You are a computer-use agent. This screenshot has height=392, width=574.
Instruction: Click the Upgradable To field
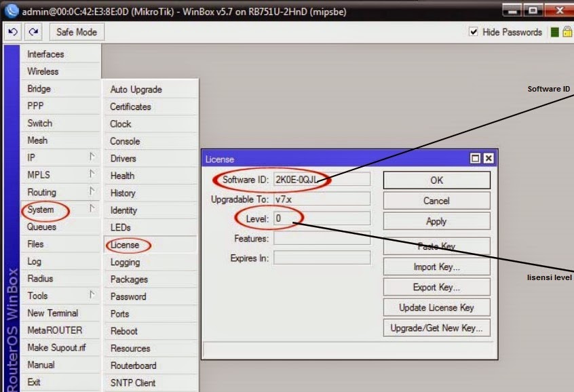[x=322, y=199]
